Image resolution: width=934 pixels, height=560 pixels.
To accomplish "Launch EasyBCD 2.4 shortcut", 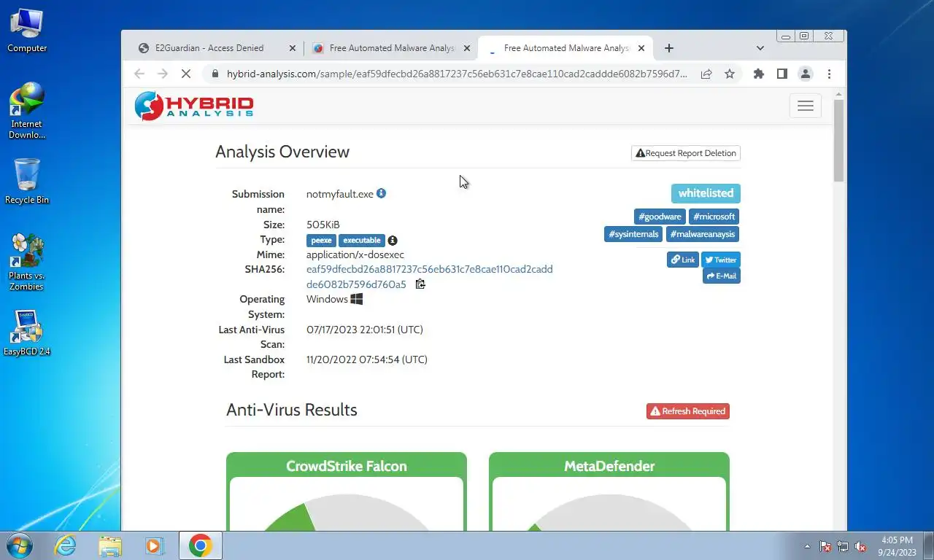I will 27,333.
